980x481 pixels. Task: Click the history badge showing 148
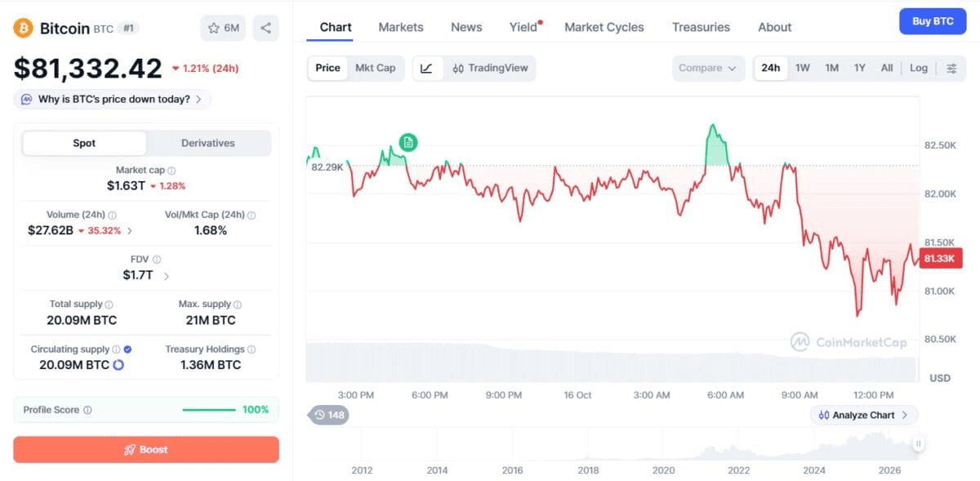click(x=328, y=415)
